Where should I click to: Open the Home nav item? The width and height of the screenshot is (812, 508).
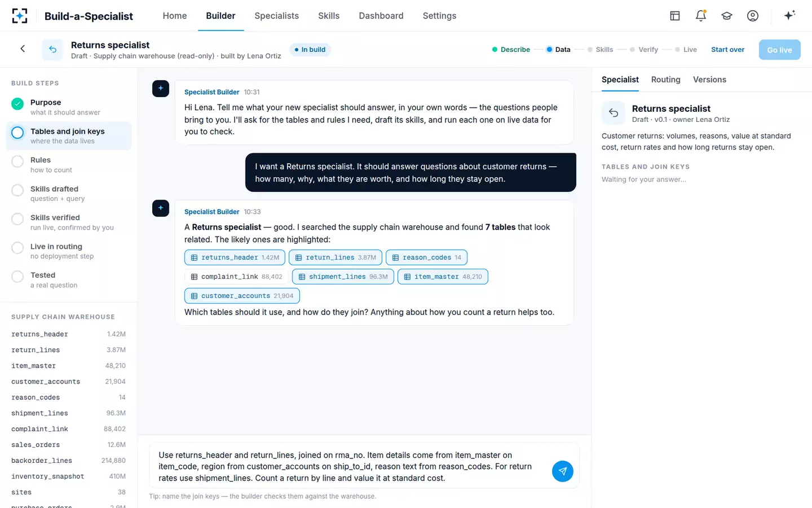coord(175,16)
